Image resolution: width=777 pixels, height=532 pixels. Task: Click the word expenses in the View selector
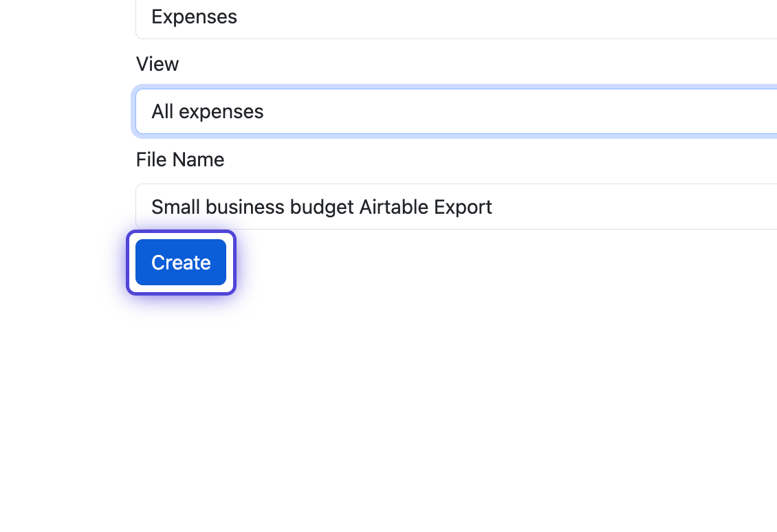tap(221, 113)
